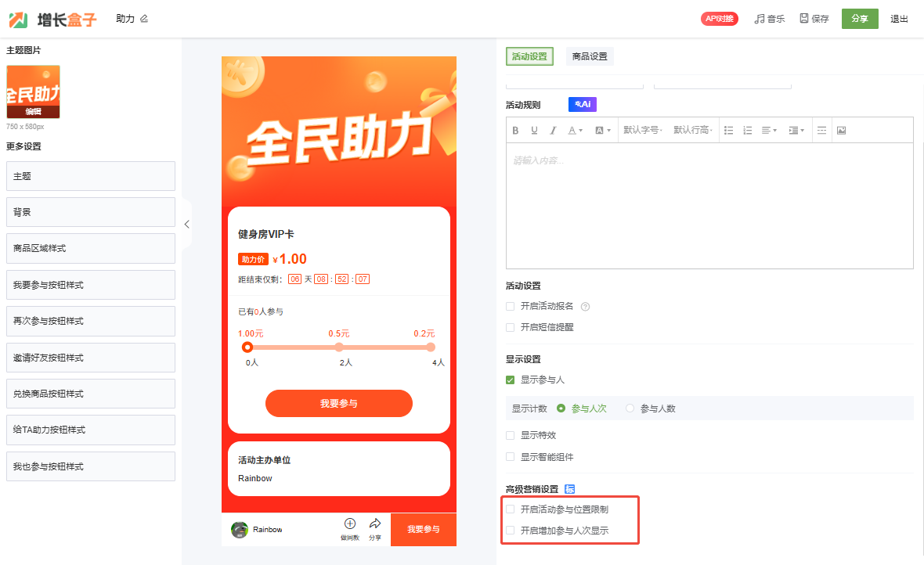Viewport: 924px width, 565px height.
Task: Open the 默认行高 line height dropdown
Action: coord(692,131)
